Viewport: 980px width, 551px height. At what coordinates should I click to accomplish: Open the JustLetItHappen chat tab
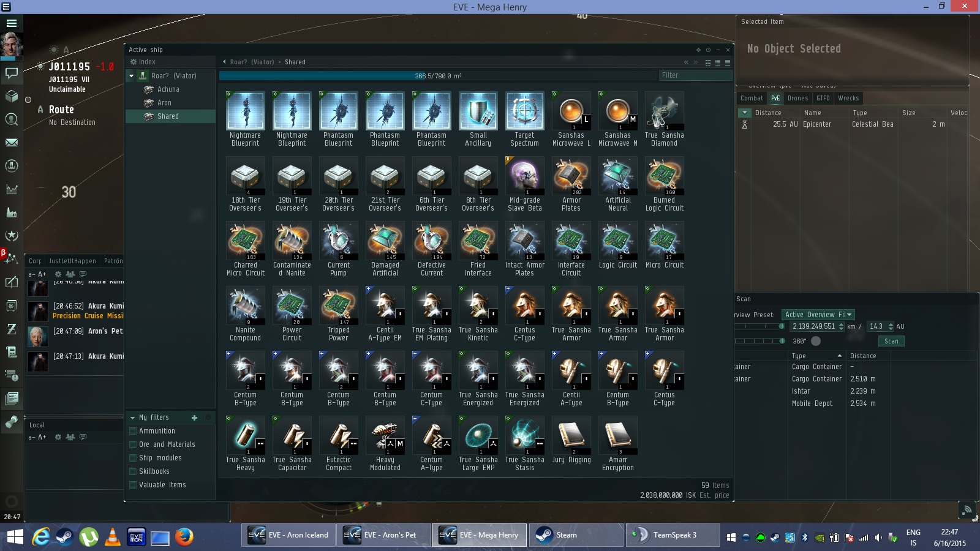tap(72, 261)
